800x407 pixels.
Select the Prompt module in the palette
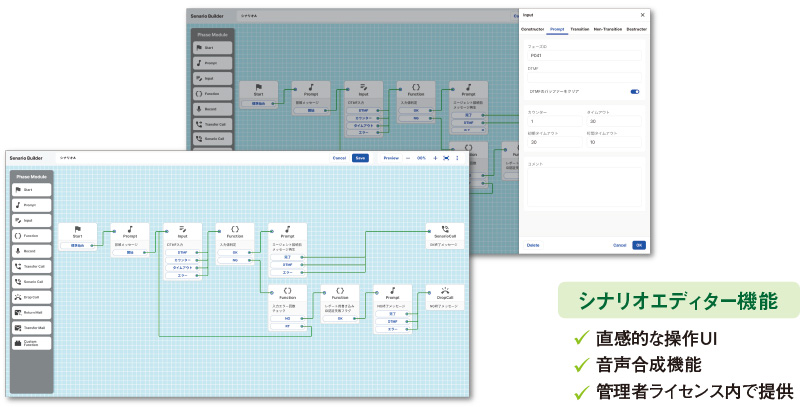tap(31, 203)
